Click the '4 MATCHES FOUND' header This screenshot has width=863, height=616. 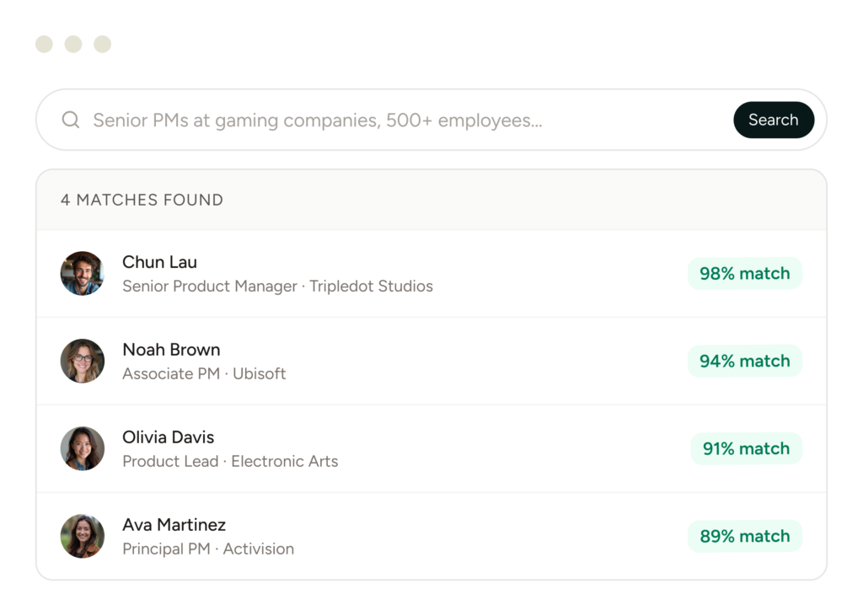[x=142, y=200]
